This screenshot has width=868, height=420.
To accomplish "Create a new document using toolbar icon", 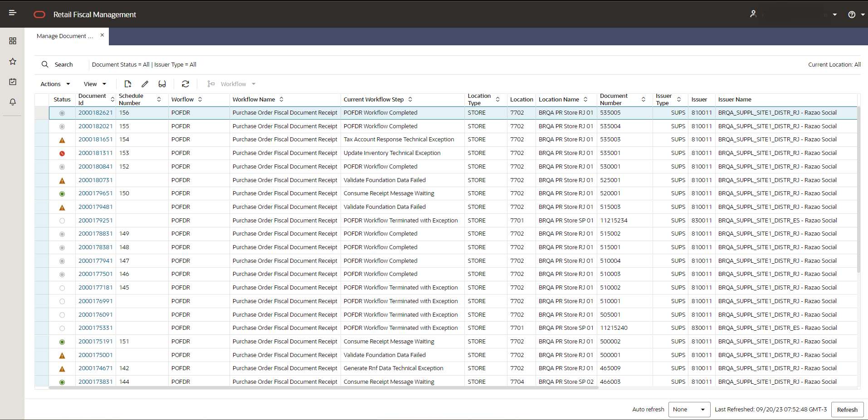I will (x=127, y=84).
